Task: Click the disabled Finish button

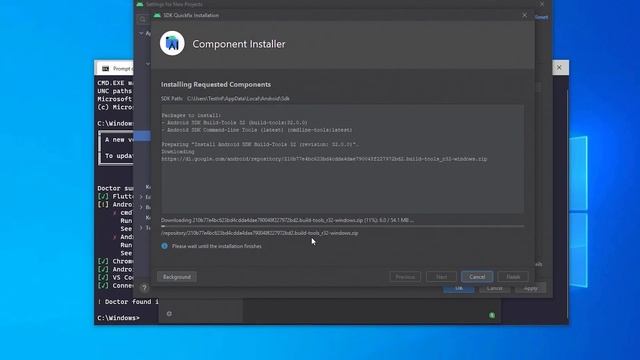Action: [x=513, y=277]
